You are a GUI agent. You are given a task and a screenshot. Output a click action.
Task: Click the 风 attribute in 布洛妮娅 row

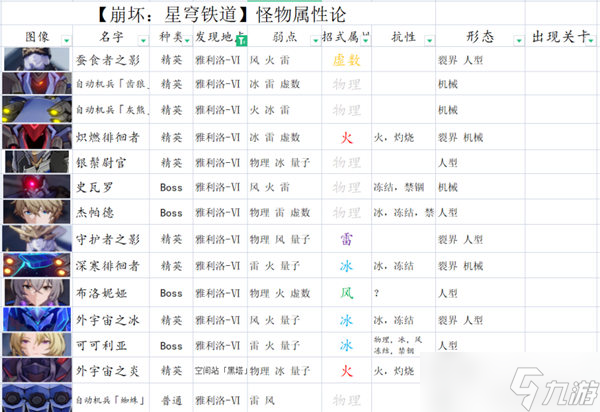point(346,293)
